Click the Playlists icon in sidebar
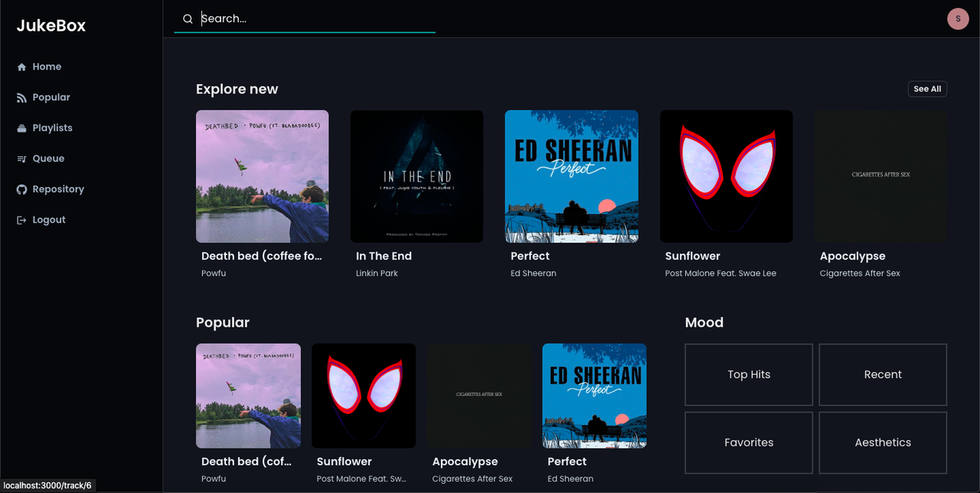Image resolution: width=980 pixels, height=493 pixels. [x=21, y=129]
